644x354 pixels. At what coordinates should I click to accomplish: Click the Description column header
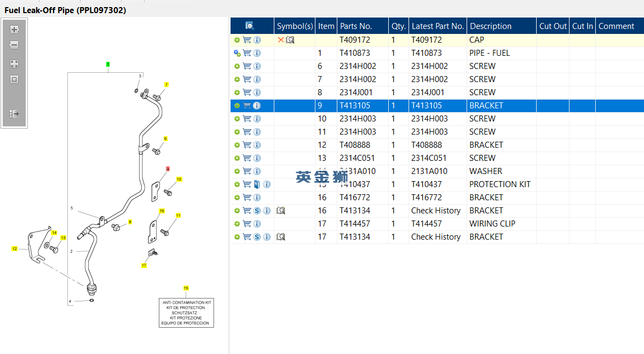pyautogui.click(x=502, y=26)
